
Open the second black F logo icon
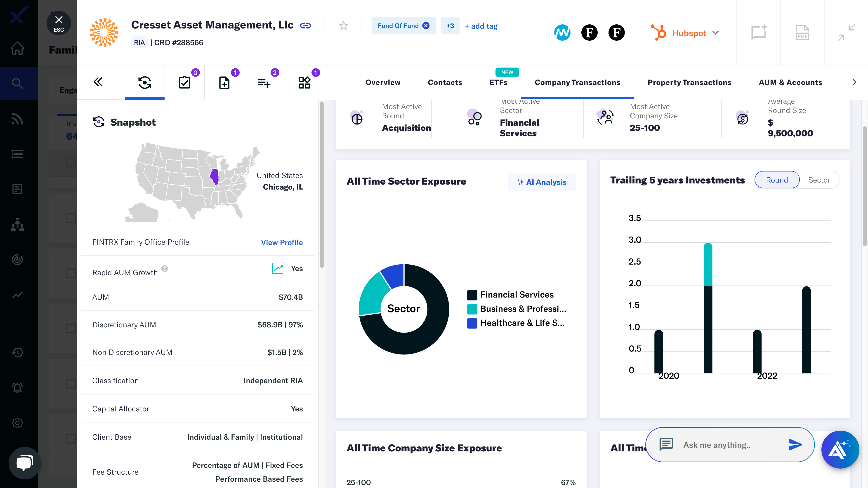tap(616, 33)
